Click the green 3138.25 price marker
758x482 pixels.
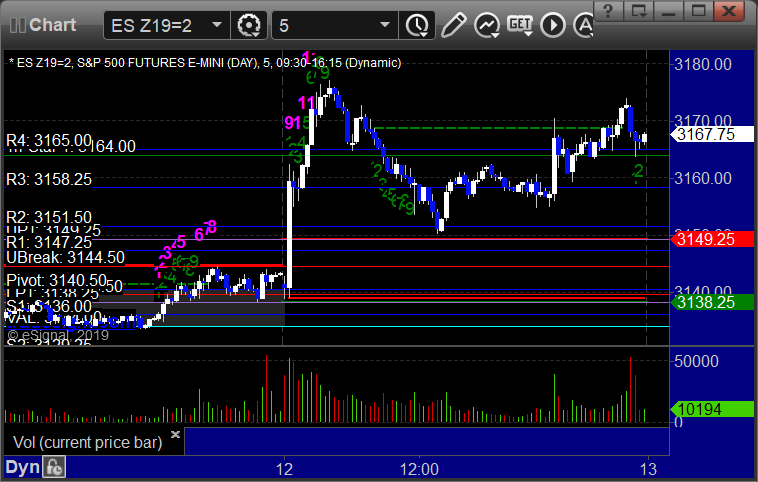[x=712, y=302]
